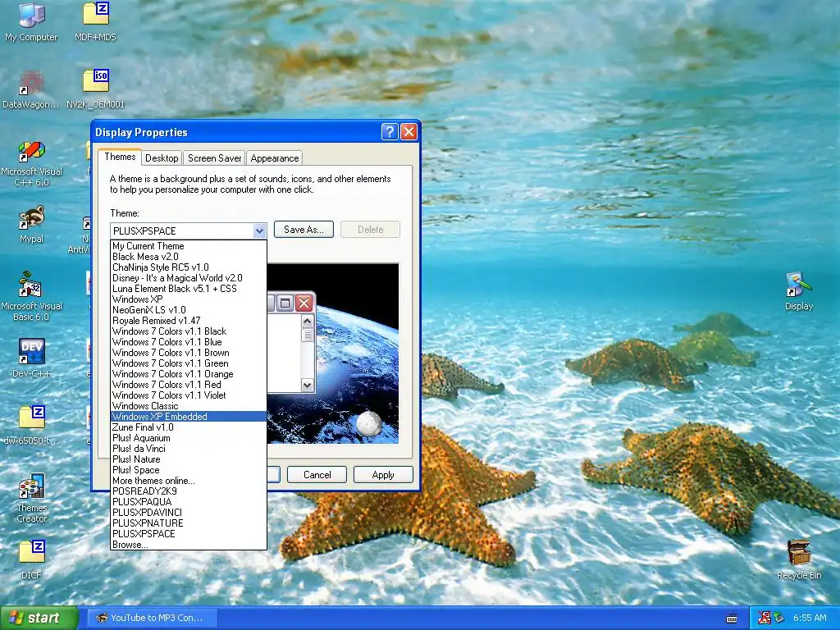
Task: Switch to the Screen Saver tab
Action: (x=214, y=158)
